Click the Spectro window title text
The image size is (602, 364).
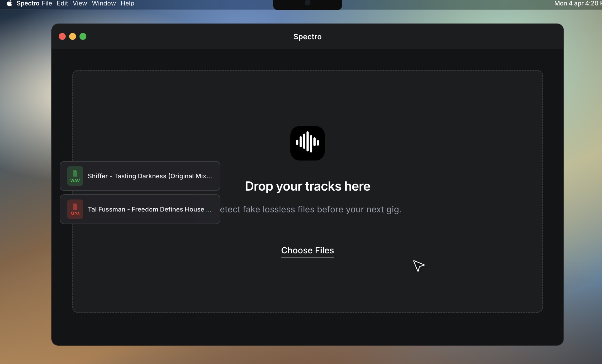click(x=307, y=37)
